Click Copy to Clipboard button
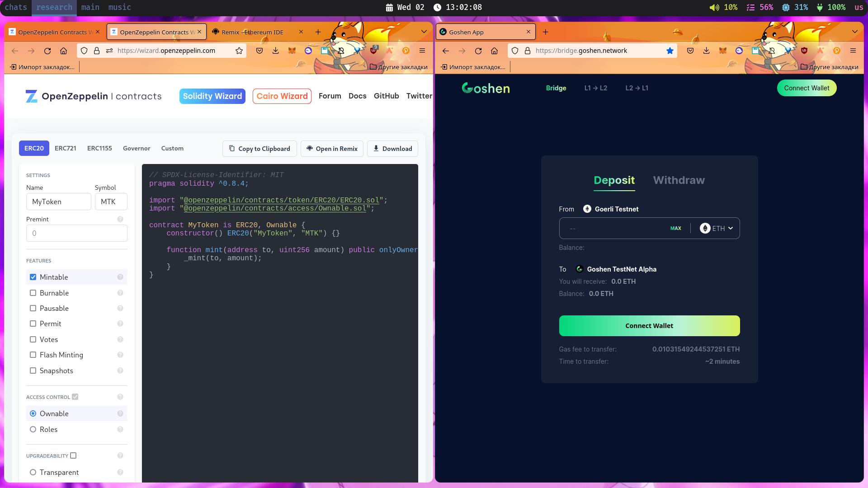Image resolution: width=868 pixels, height=488 pixels. click(x=259, y=149)
